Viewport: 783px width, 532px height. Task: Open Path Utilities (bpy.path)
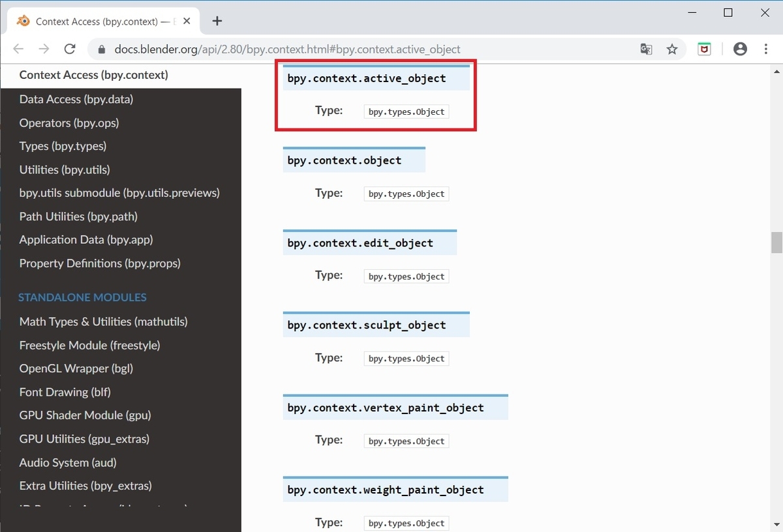pyautogui.click(x=78, y=216)
